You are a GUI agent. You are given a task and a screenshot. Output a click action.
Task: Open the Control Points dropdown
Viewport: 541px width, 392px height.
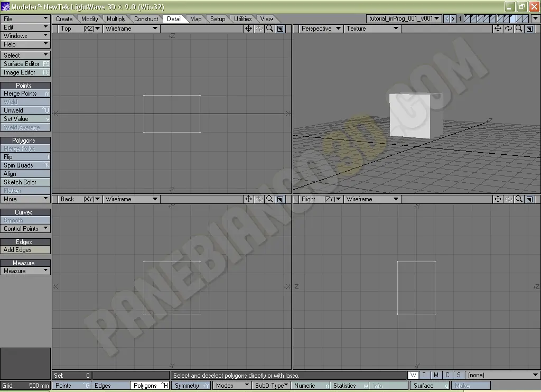25,229
